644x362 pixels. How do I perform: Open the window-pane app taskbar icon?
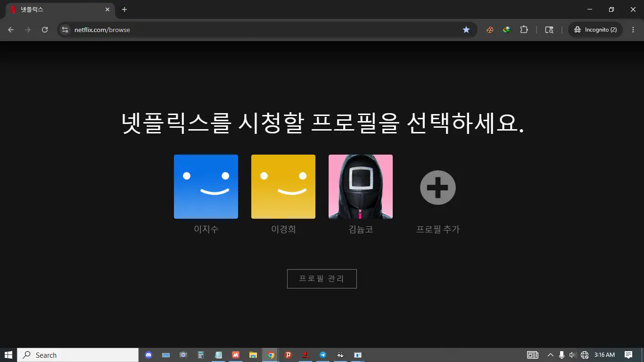click(358, 355)
